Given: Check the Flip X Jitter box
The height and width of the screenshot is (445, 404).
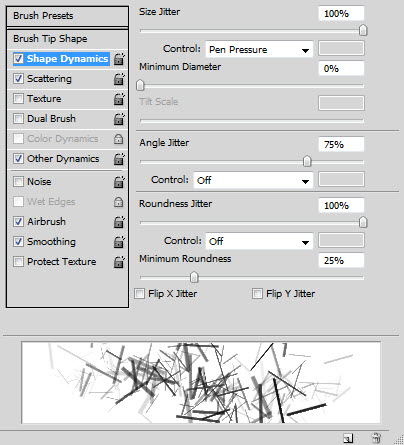Looking at the screenshot, I should (139, 294).
